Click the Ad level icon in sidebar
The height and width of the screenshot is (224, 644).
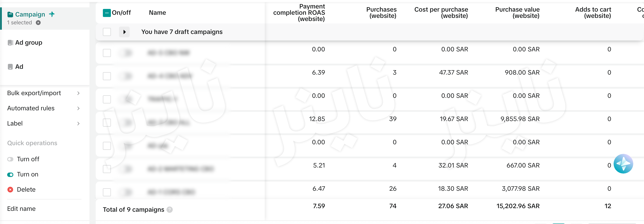10,67
